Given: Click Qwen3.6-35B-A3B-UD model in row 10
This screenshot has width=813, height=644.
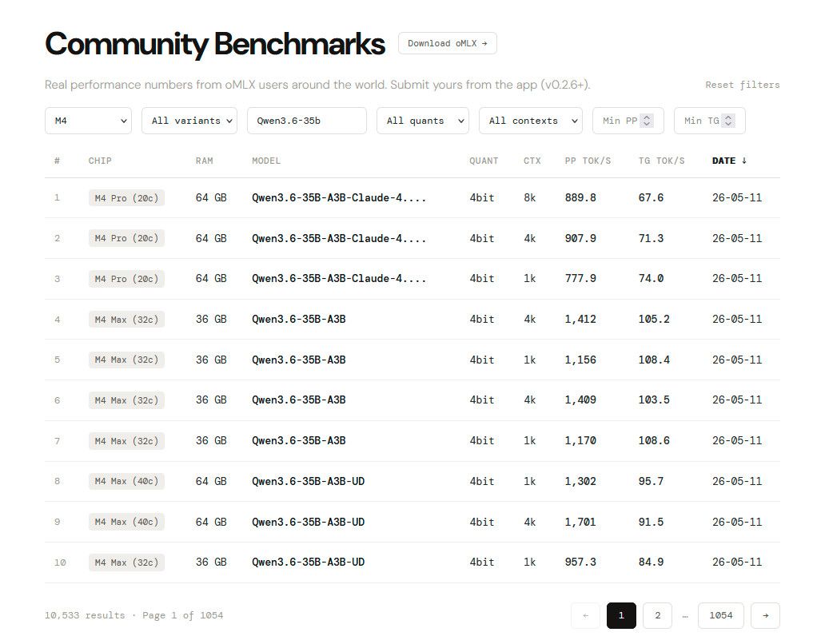Looking at the screenshot, I should 308,563.
